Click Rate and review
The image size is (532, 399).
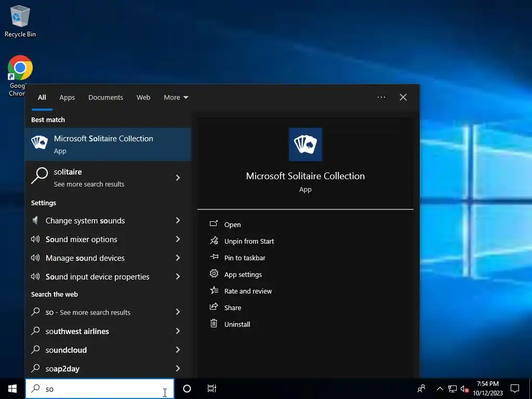(248, 291)
